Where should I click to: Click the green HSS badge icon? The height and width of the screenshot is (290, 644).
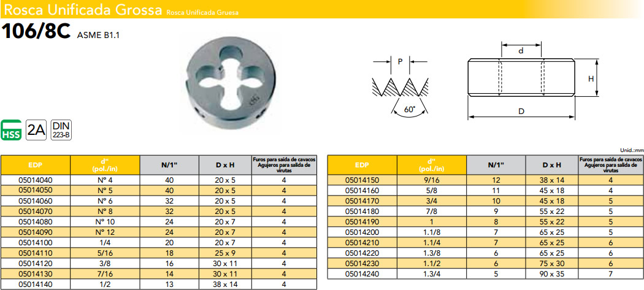(x=12, y=129)
